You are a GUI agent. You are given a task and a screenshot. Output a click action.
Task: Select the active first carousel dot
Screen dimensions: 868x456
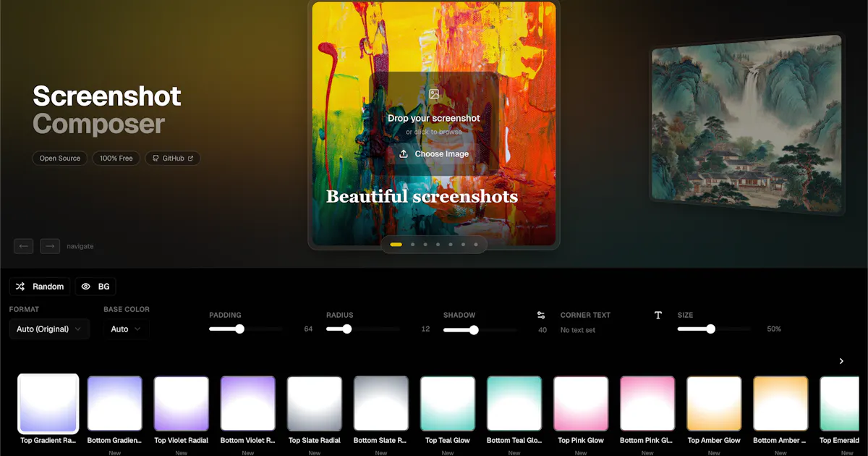pyautogui.click(x=396, y=245)
